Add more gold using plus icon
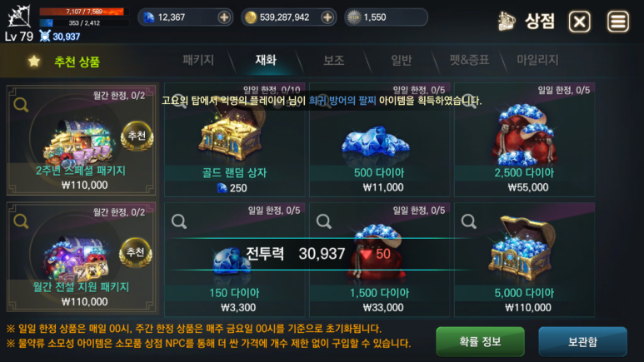 click(x=327, y=17)
